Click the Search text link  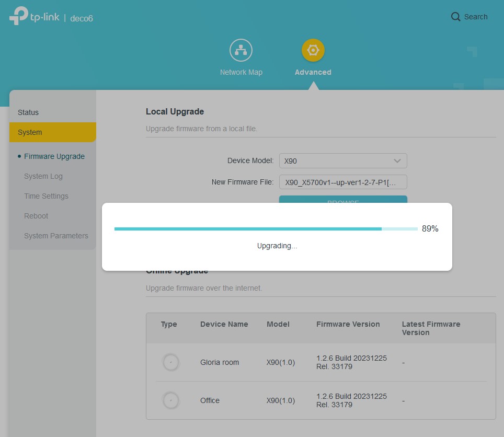(476, 17)
